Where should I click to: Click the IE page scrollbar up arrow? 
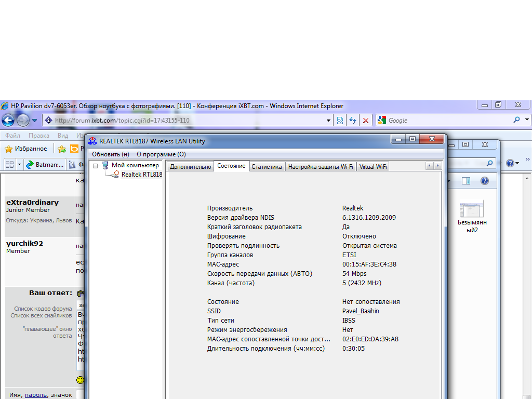coord(527,178)
